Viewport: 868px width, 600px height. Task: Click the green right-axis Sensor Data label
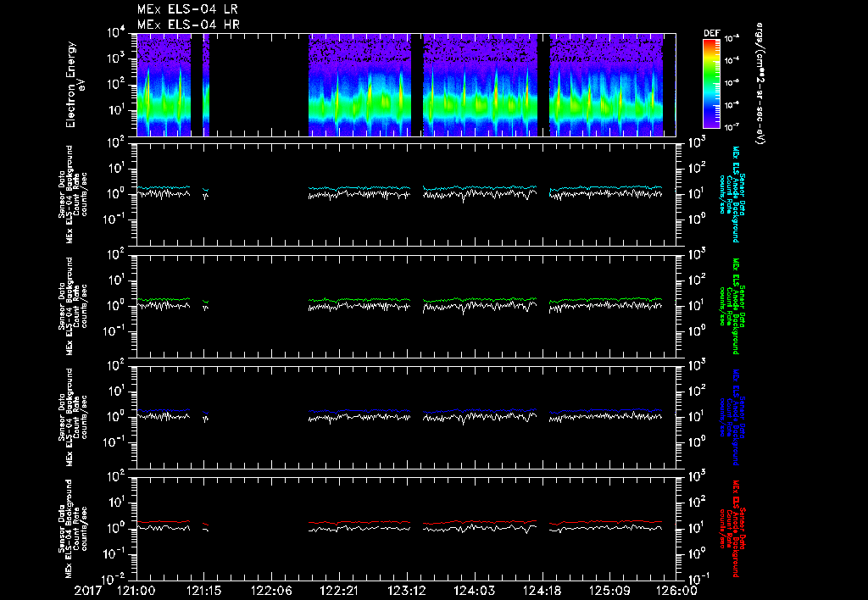tap(732, 306)
